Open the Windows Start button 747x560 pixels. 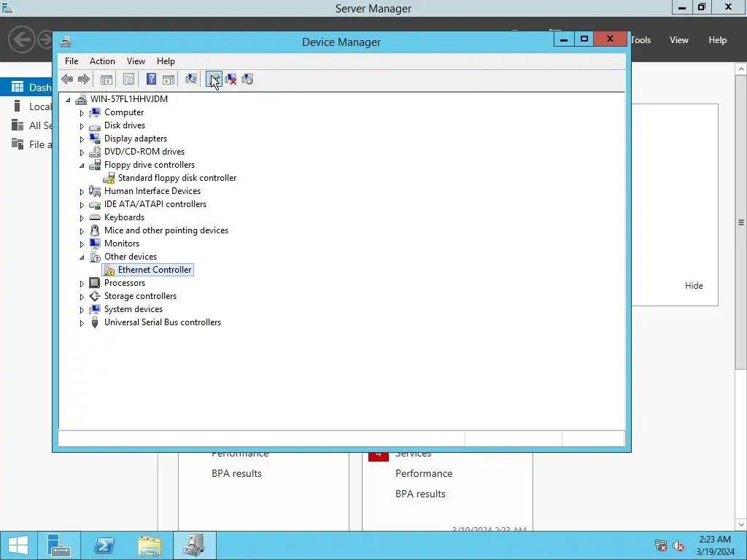pyautogui.click(x=18, y=545)
